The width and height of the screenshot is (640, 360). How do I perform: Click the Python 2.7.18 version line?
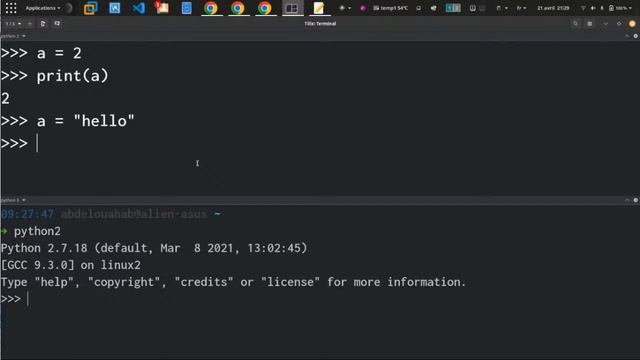pyautogui.click(x=154, y=248)
